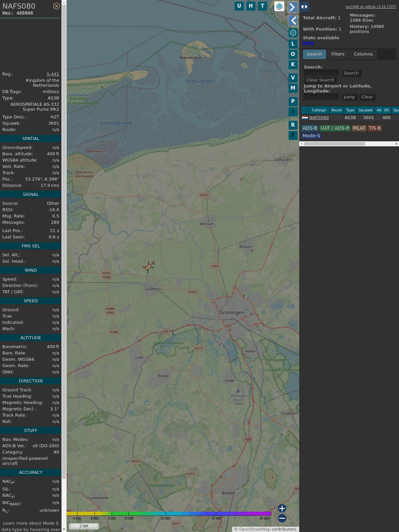Click the squawk value 3601 in info panel
The width and height of the screenshot is (399, 532).
click(x=54, y=123)
